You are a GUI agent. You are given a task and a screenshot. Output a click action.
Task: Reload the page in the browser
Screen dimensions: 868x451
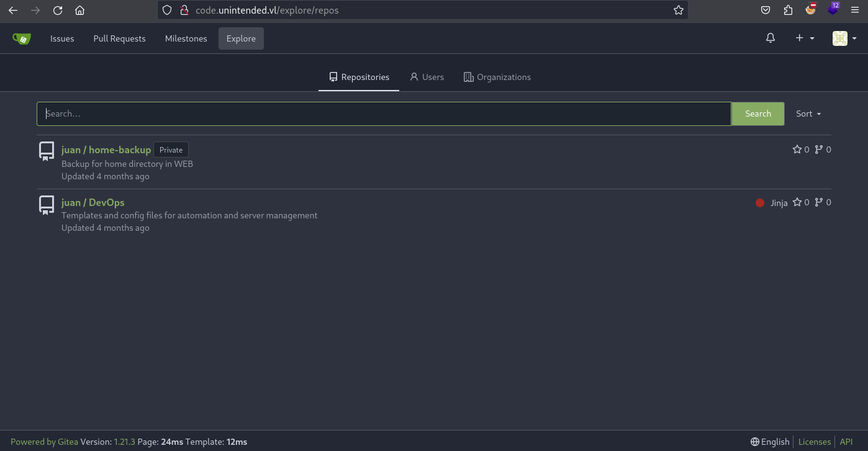click(x=58, y=11)
